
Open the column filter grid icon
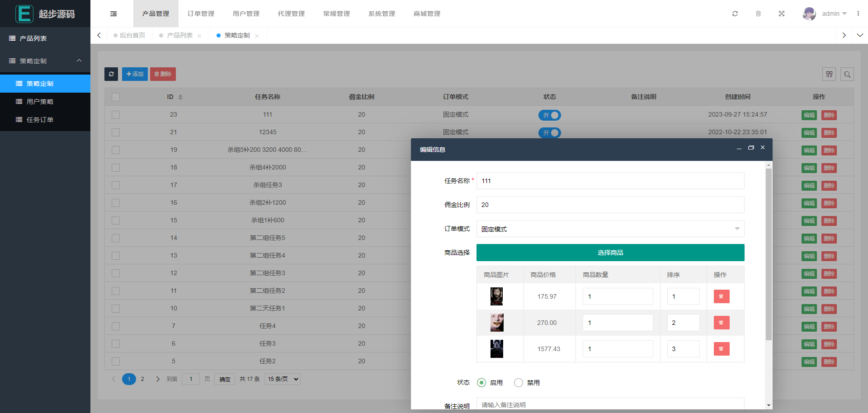tap(829, 74)
